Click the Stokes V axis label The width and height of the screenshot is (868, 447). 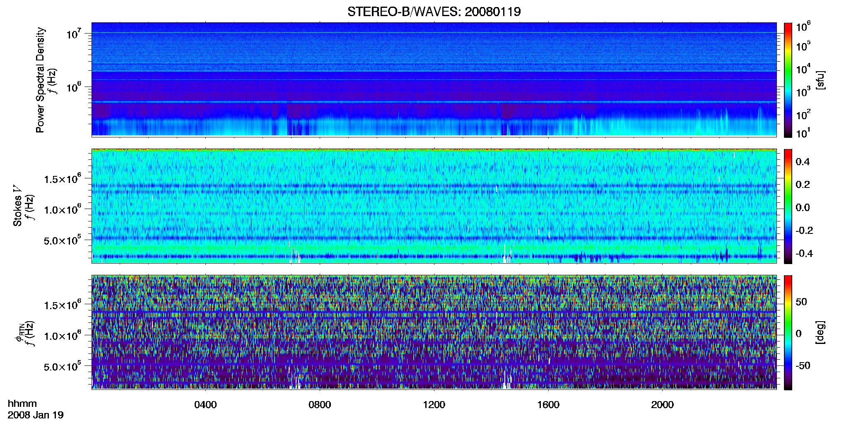17,206
